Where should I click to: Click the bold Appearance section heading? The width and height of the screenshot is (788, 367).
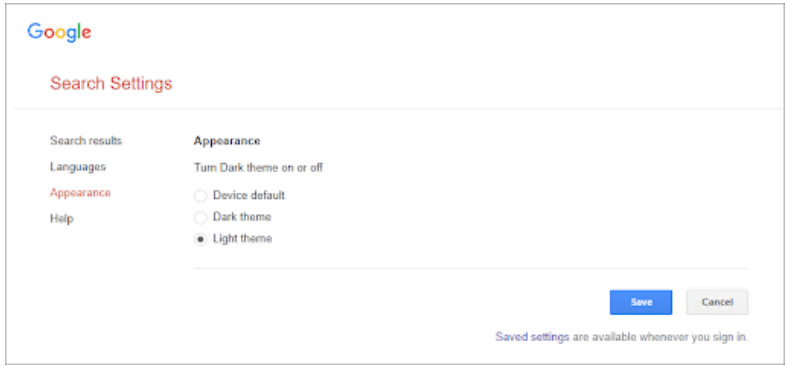click(x=227, y=141)
